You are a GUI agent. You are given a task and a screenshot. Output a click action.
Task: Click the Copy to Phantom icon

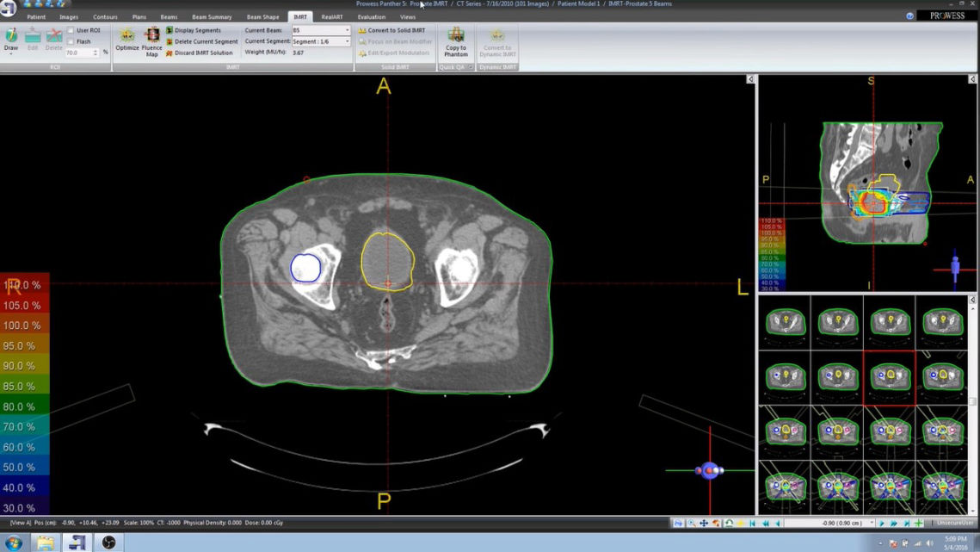[456, 39]
